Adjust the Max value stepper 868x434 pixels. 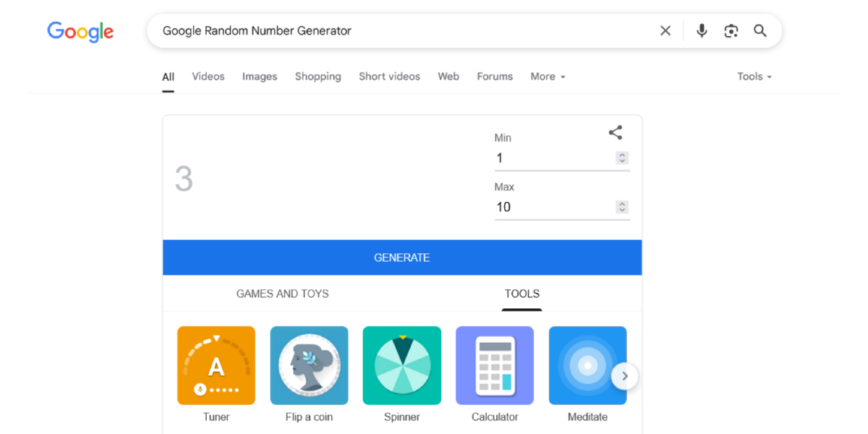coord(621,207)
